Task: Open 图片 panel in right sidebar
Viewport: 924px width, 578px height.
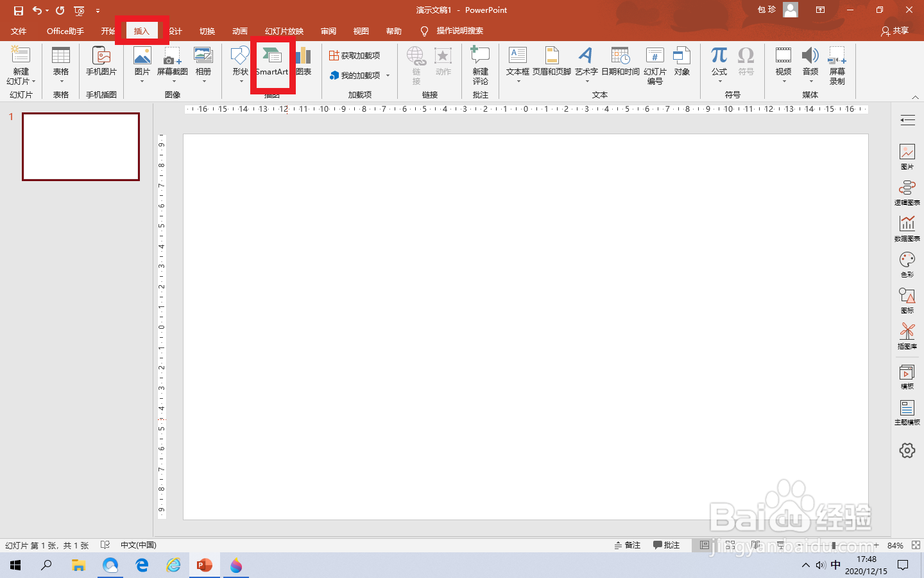Action: click(x=907, y=157)
